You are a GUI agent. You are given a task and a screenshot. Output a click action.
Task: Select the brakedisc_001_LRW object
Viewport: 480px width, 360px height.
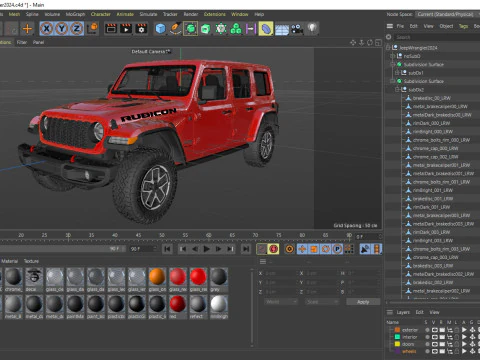(433, 199)
